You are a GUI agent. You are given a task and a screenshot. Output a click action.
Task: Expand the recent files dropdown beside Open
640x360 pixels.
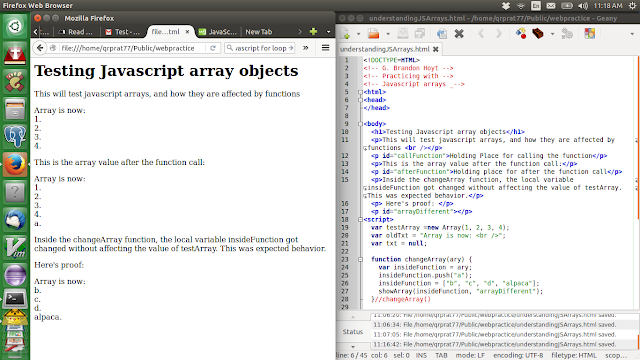coord(388,34)
